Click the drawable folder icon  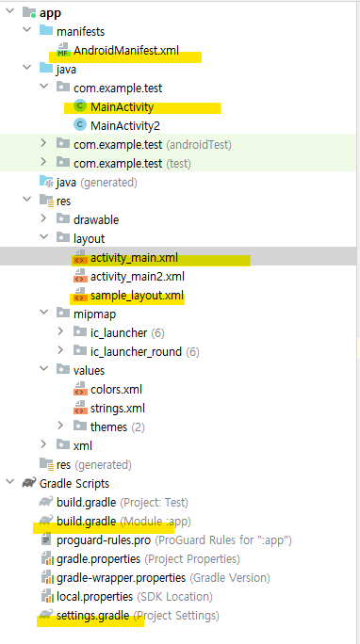point(63,219)
